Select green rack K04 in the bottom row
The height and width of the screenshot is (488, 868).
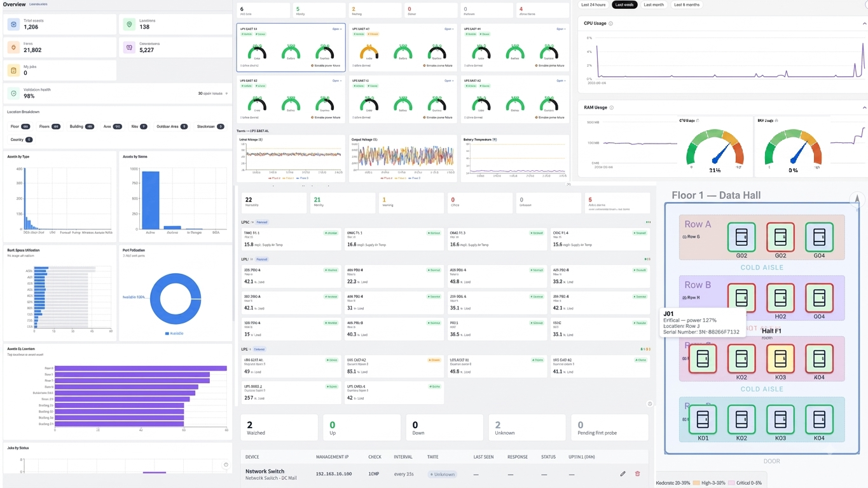tap(819, 419)
